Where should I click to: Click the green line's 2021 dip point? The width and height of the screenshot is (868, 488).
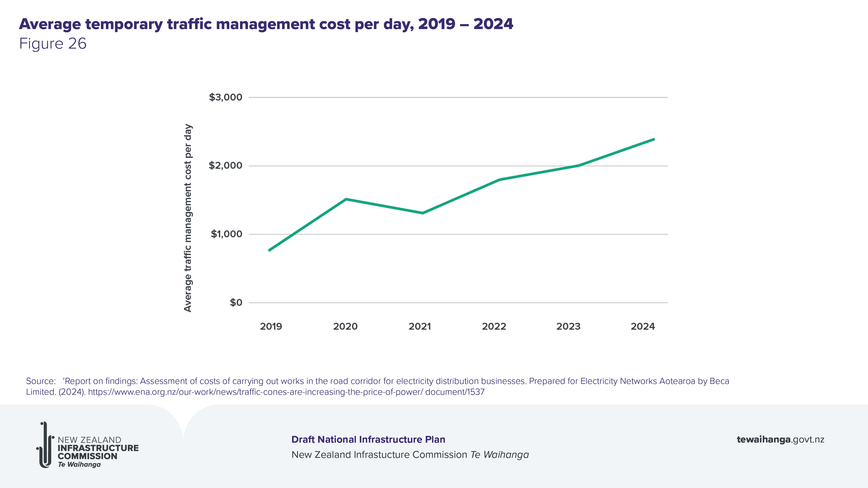422,213
